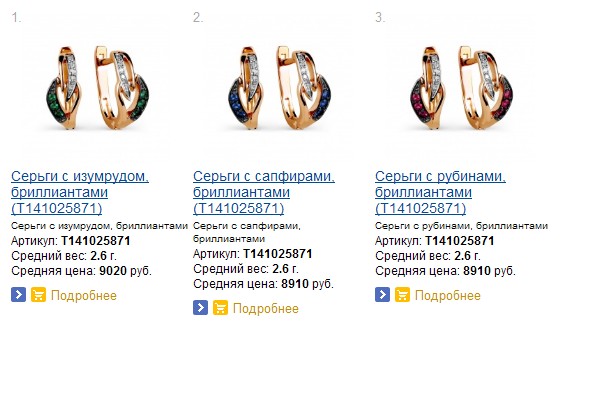The width and height of the screenshot is (600, 403).
Task: Open the 'Серьги с сапфирами, бриллиантами' title link
Action: coord(264,192)
